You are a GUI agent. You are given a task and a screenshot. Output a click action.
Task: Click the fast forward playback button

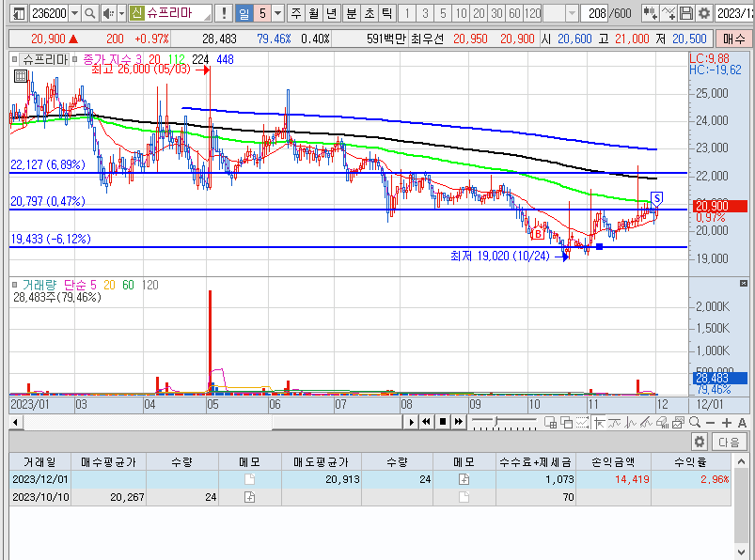pyautogui.click(x=459, y=423)
